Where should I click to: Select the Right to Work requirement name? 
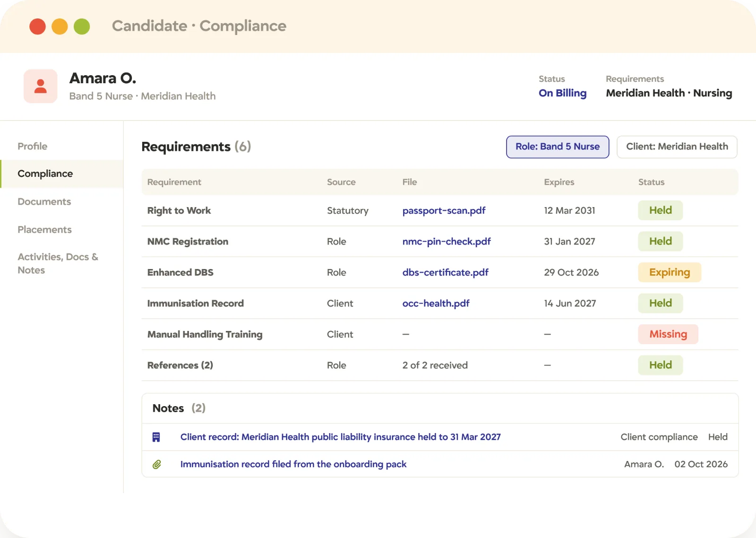pyautogui.click(x=179, y=210)
